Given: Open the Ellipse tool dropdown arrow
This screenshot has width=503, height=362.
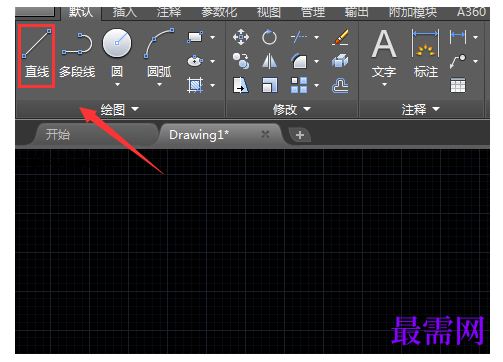Looking at the screenshot, I should (213, 61).
